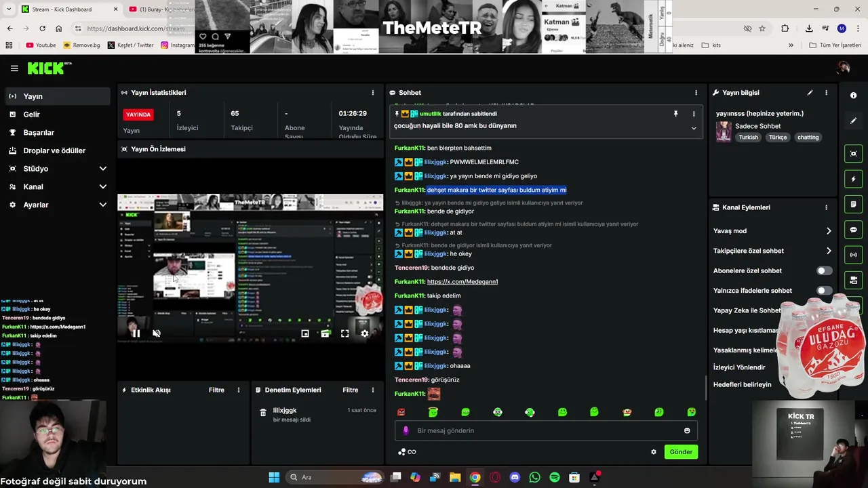868x488 pixels.
Task: Click the trash icon in Denetim Eylemleri
Action: pyautogui.click(x=263, y=413)
